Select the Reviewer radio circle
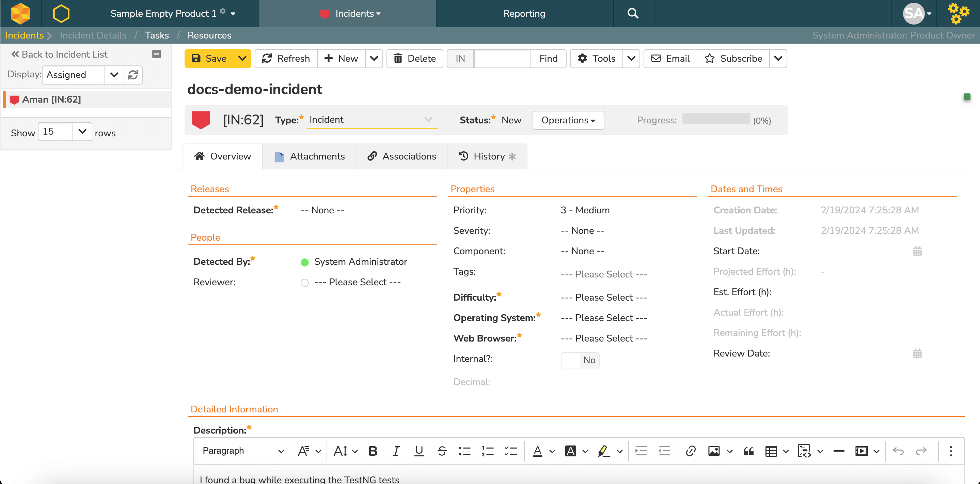The image size is (980, 484). [x=304, y=283]
